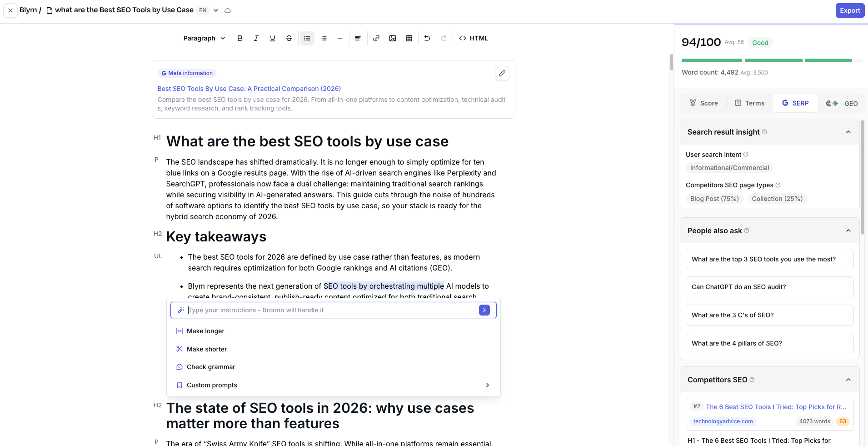Select 'What are the top 3 SEO tools' question
The image size is (868, 446).
[769, 259]
